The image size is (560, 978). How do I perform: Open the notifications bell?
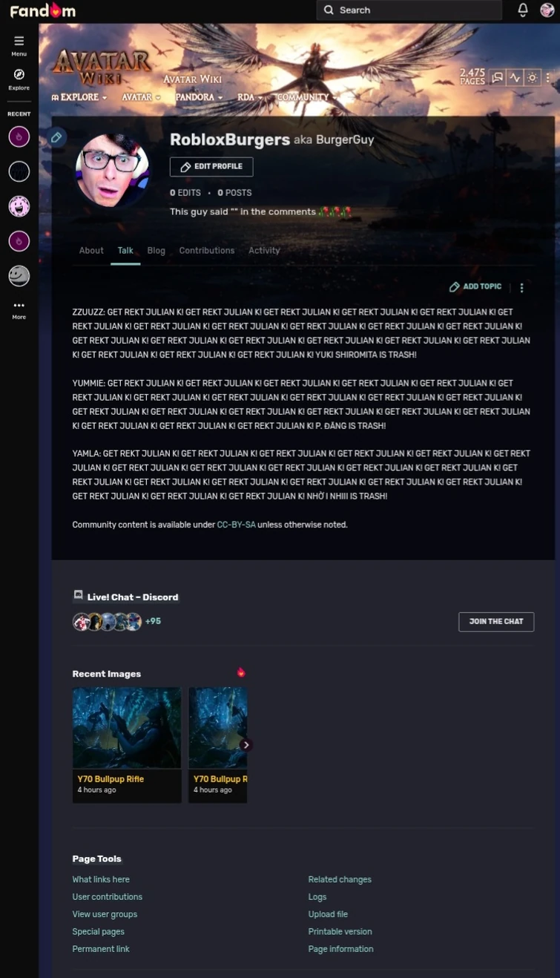(523, 10)
